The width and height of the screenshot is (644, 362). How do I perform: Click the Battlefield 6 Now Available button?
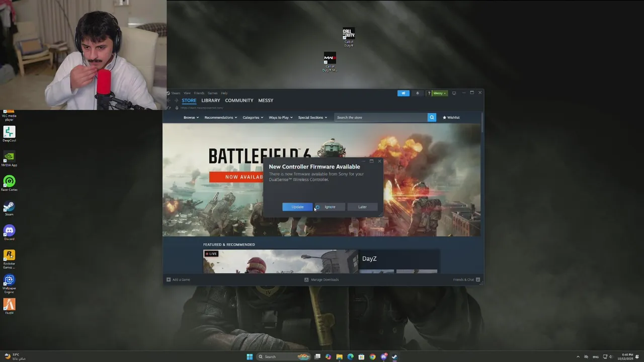[236, 177]
